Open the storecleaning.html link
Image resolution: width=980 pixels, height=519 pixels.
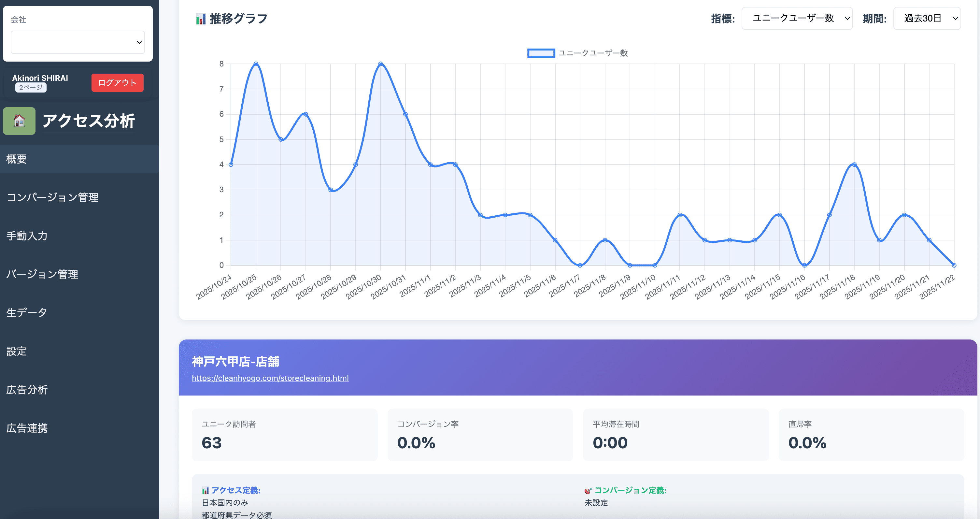pyautogui.click(x=270, y=378)
